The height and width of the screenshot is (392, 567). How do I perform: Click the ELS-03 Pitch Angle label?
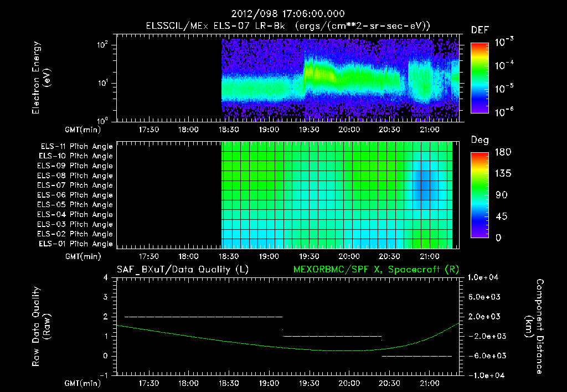point(75,225)
